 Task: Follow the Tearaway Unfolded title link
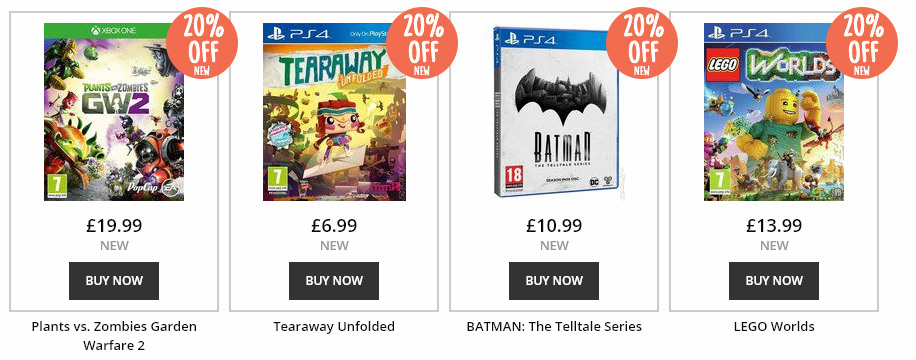click(334, 326)
